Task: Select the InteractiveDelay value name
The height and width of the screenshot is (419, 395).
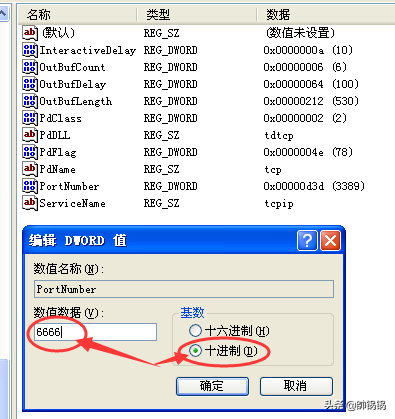Action: point(88,50)
